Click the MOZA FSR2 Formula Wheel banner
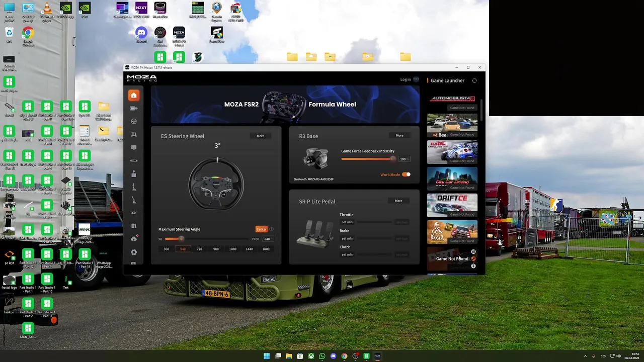Screen dimensions: 644x362 coord(285,104)
